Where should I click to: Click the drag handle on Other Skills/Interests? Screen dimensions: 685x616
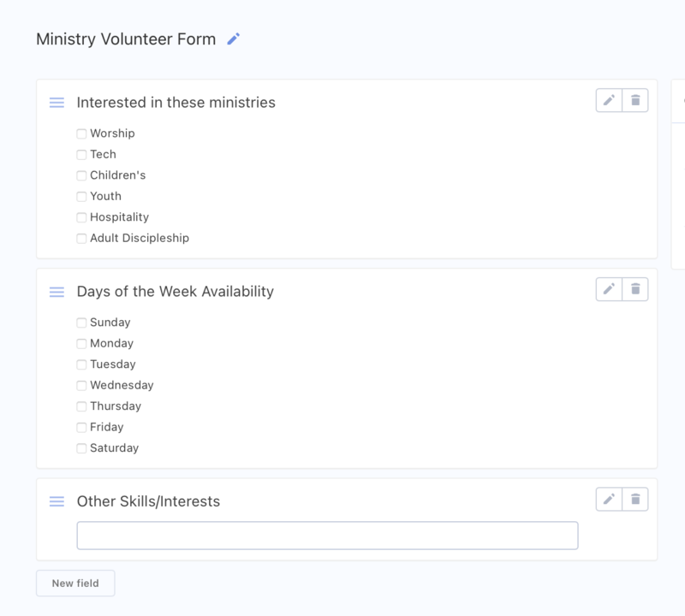click(x=57, y=500)
